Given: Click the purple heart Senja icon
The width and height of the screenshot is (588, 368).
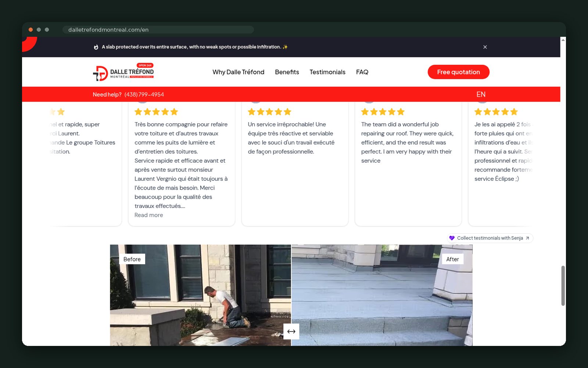Looking at the screenshot, I should [452, 238].
